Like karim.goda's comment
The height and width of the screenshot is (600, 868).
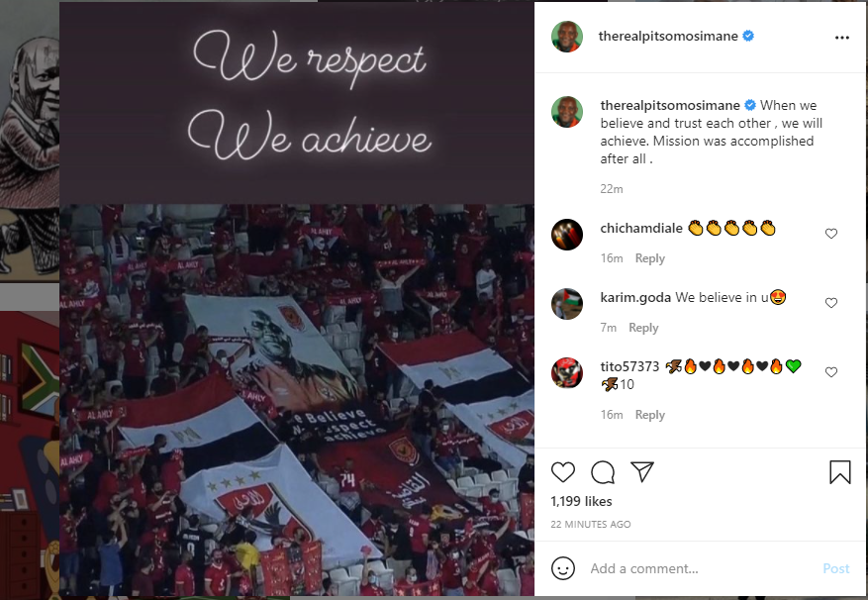coord(831,303)
